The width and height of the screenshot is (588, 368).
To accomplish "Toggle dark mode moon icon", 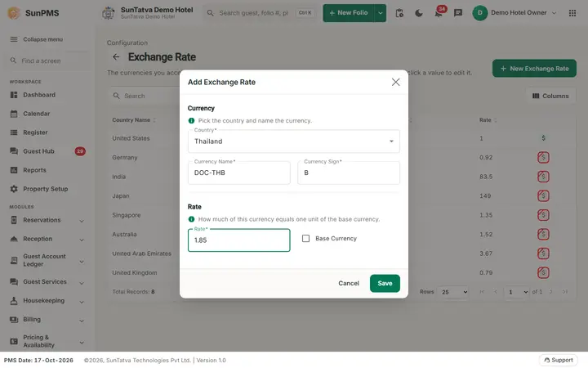I will pos(418,13).
